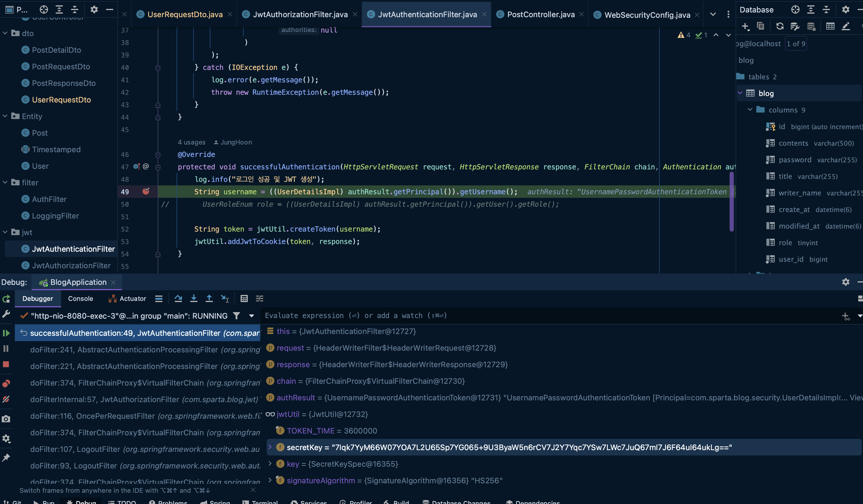This screenshot has height=504, width=863.
Task: Toggle the breakpoint on line 49
Action: [x=146, y=192]
